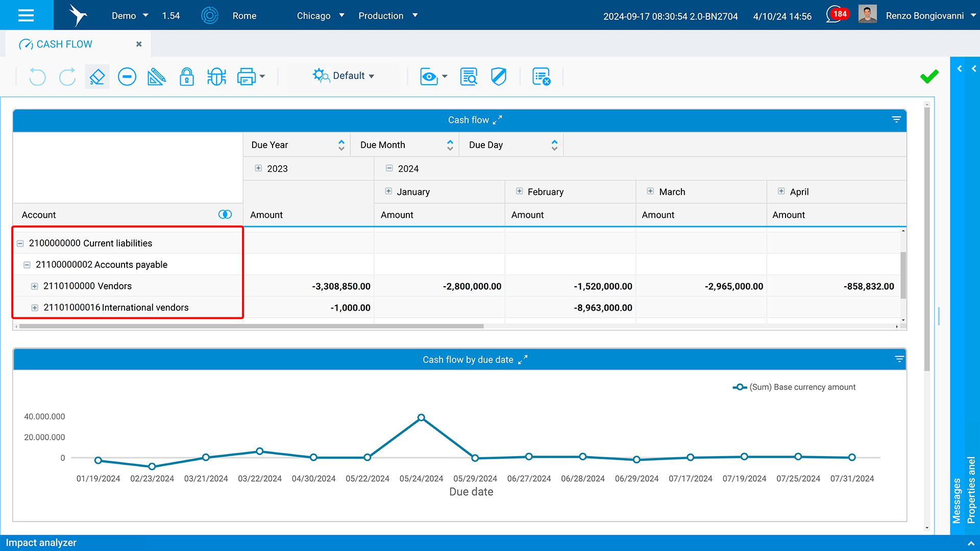Click the circled minus icon
The width and height of the screenshot is (980, 551).
pos(127,77)
